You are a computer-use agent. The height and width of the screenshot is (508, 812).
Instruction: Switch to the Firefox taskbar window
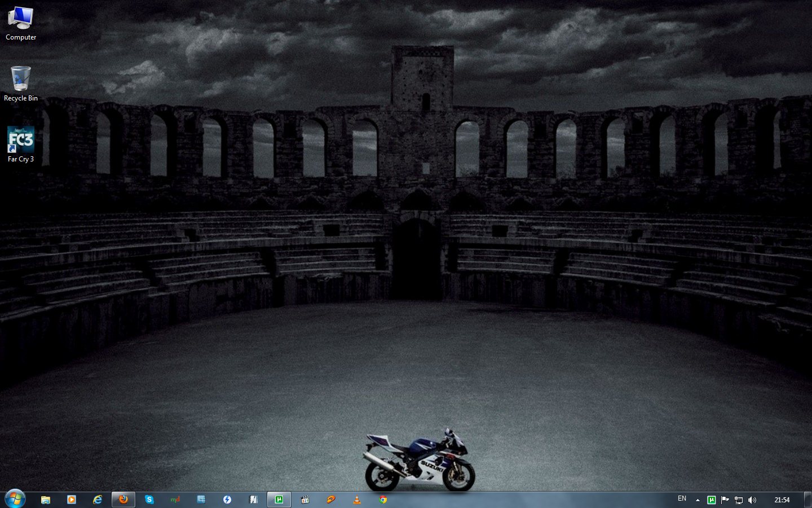pos(123,500)
